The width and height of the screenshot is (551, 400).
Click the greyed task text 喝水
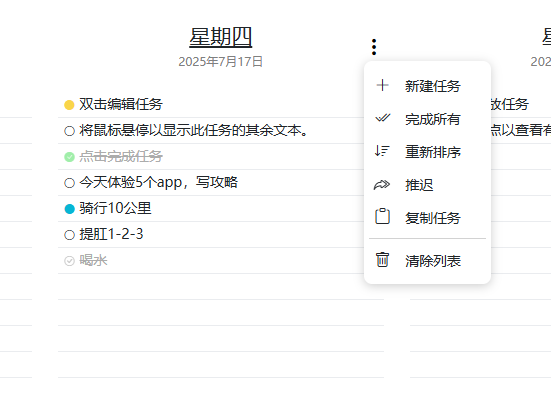(x=93, y=260)
